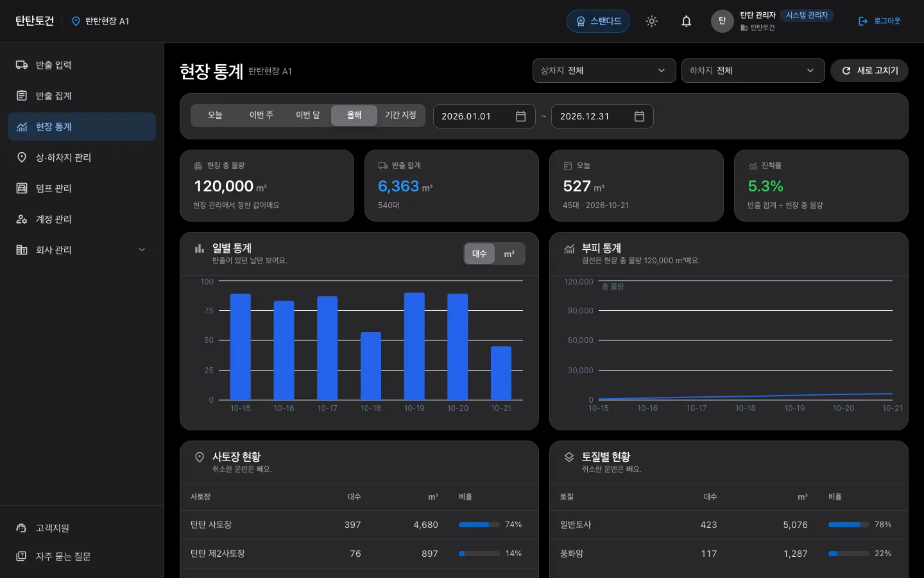The width and height of the screenshot is (924, 578).
Task: Click the 새로 고치기 refresh button
Action: (869, 71)
